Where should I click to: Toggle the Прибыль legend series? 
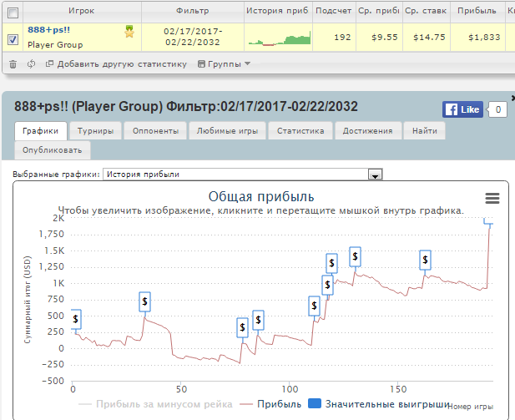[x=270, y=404]
